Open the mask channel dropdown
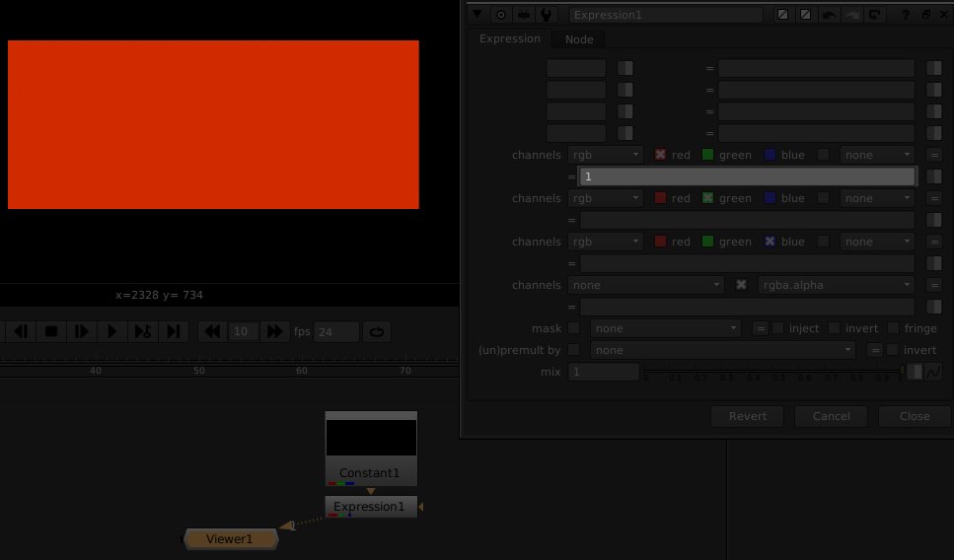 (665, 328)
